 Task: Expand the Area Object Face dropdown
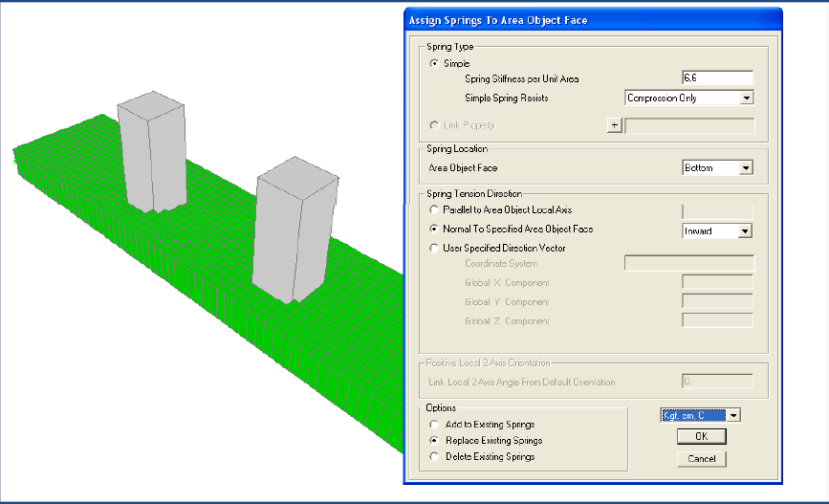(x=746, y=168)
